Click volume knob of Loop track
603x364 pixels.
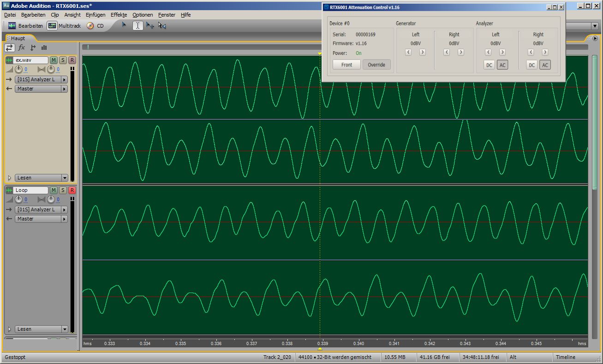click(x=18, y=200)
